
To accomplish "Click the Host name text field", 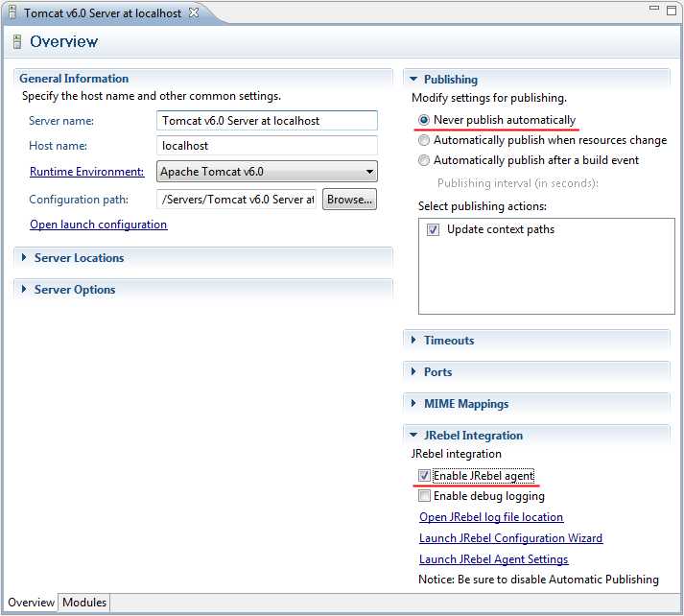I will coord(267,145).
